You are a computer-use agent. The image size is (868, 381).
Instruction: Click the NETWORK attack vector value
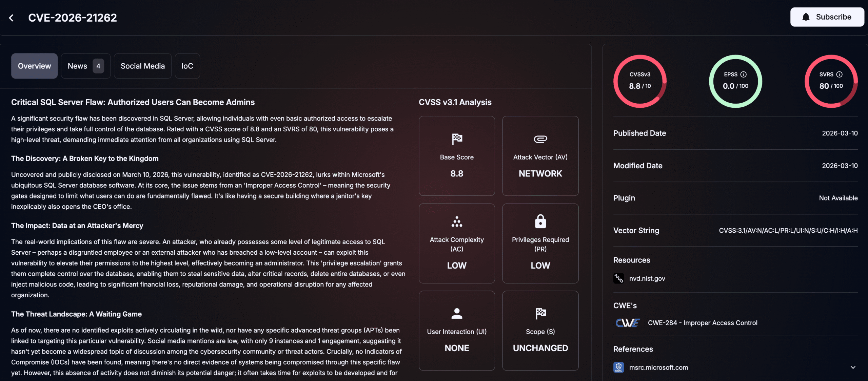(x=540, y=174)
